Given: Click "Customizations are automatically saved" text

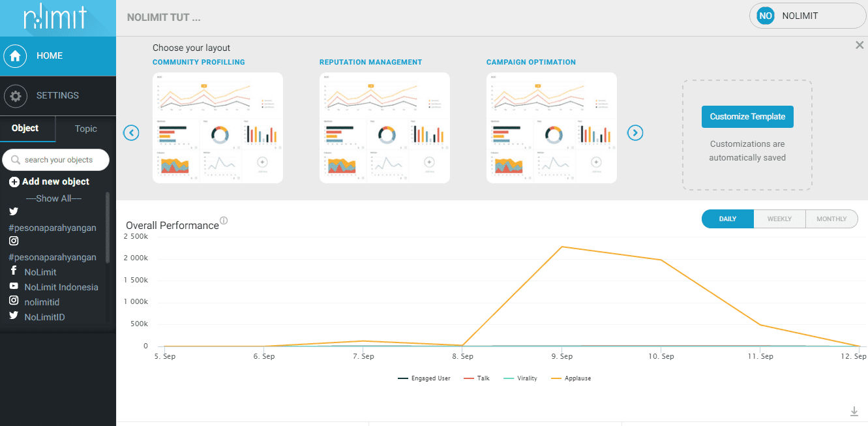Looking at the screenshot, I should pos(747,151).
